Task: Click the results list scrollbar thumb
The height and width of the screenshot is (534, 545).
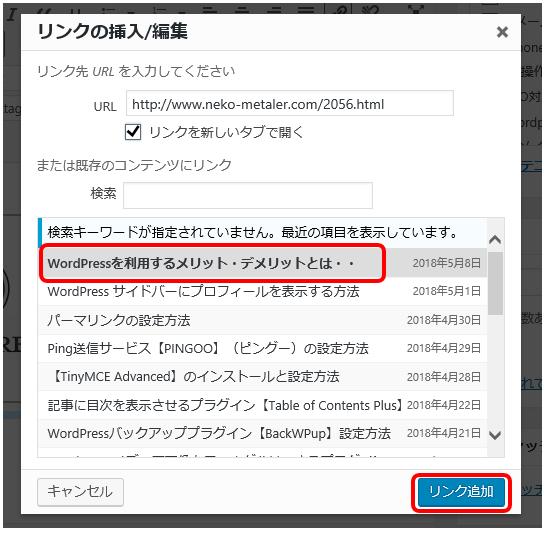Action: [x=495, y=283]
